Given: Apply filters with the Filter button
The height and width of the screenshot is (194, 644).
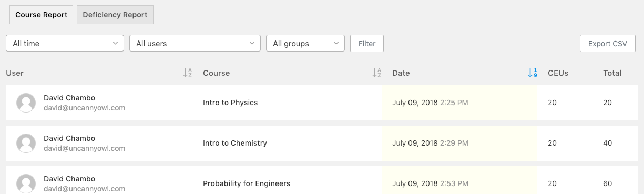Looking at the screenshot, I should (x=367, y=43).
